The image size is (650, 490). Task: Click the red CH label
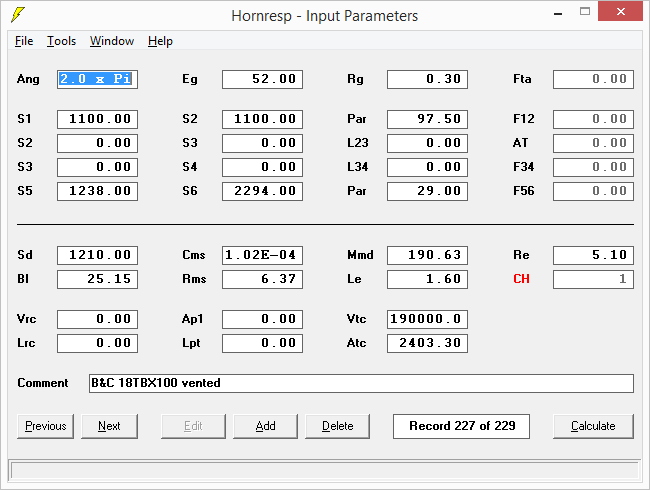pos(521,279)
